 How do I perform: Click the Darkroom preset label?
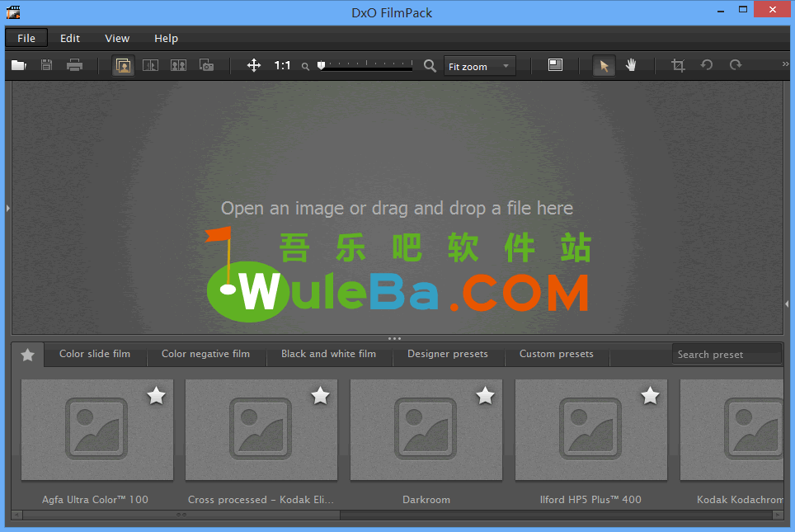point(426,500)
